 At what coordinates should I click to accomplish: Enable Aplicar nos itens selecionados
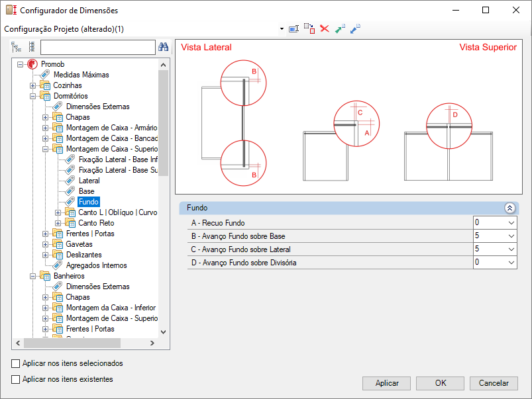16,363
